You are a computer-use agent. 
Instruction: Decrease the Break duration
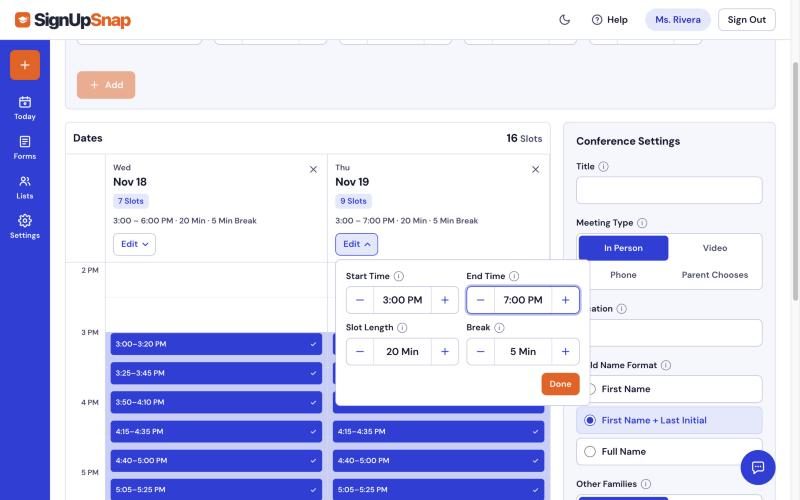(x=480, y=352)
